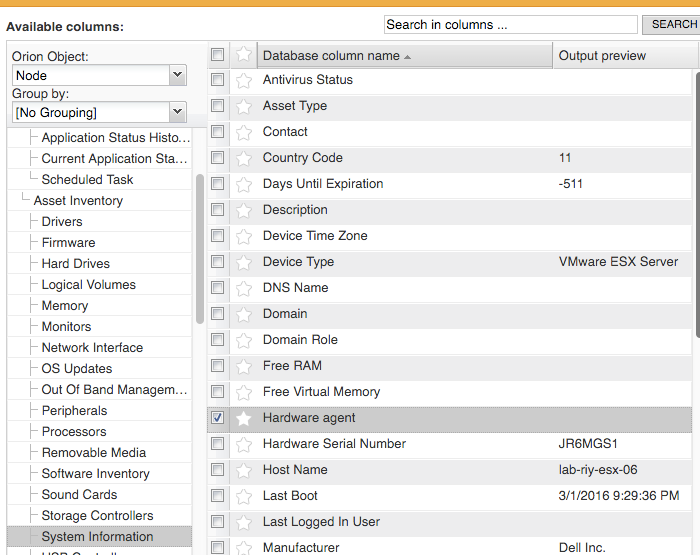This screenshot has width=700, height=555.
Task: Favorite the Host Name star icon
Action: (x=244, y=470)
